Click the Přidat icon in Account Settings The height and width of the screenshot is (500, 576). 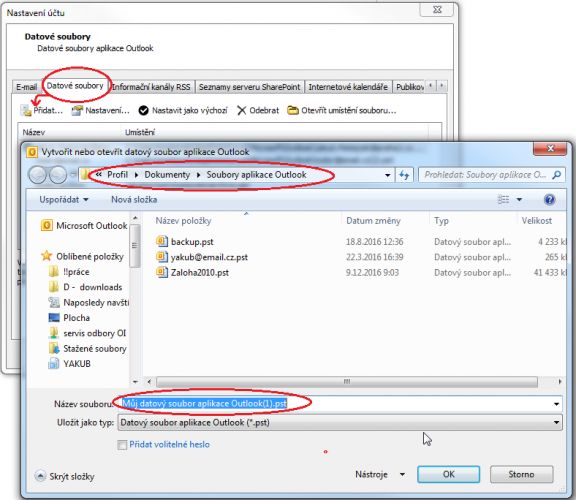pos(26,110)
